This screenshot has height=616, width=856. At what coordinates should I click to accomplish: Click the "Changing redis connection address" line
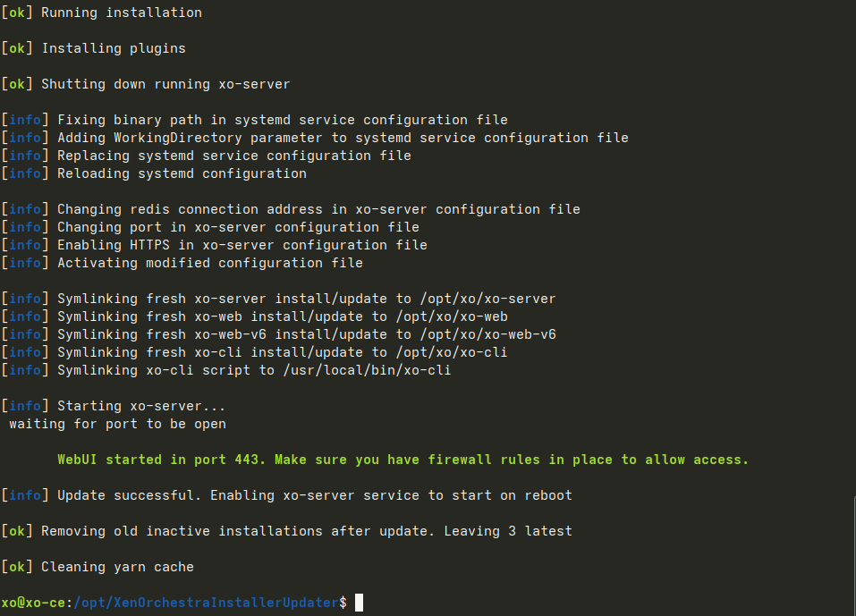pos(318,209)
